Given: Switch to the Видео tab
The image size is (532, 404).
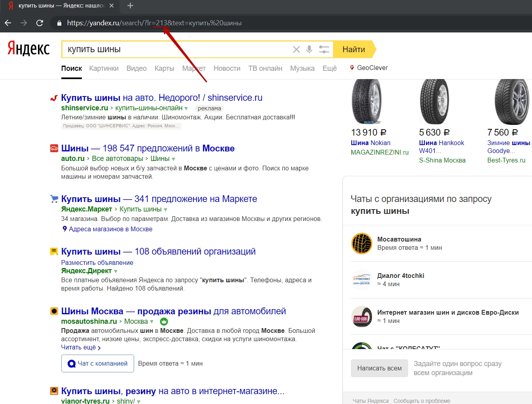Looking at the screenshot, I should coord(136,68).
